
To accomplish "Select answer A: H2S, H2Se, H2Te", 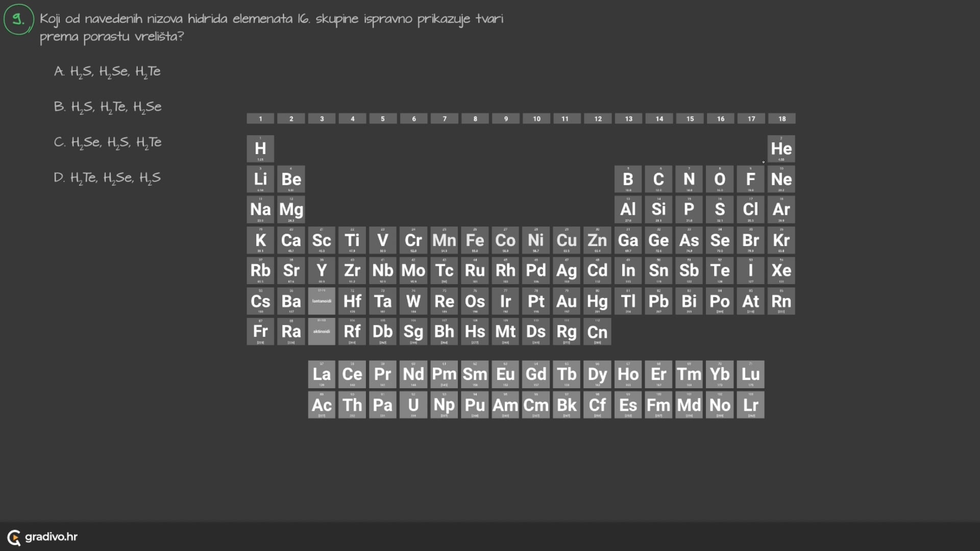I will (107, 71).
